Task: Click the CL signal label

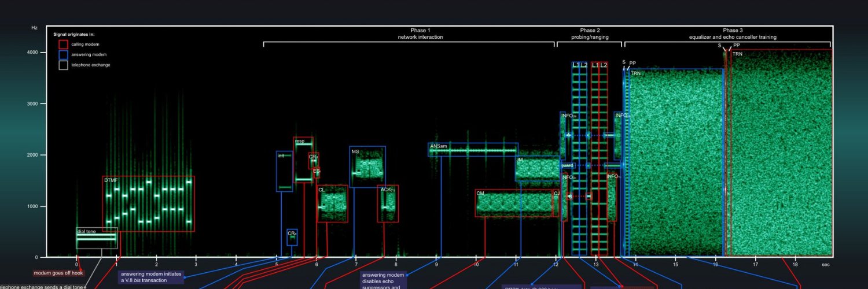Action: tap(322, 189)
